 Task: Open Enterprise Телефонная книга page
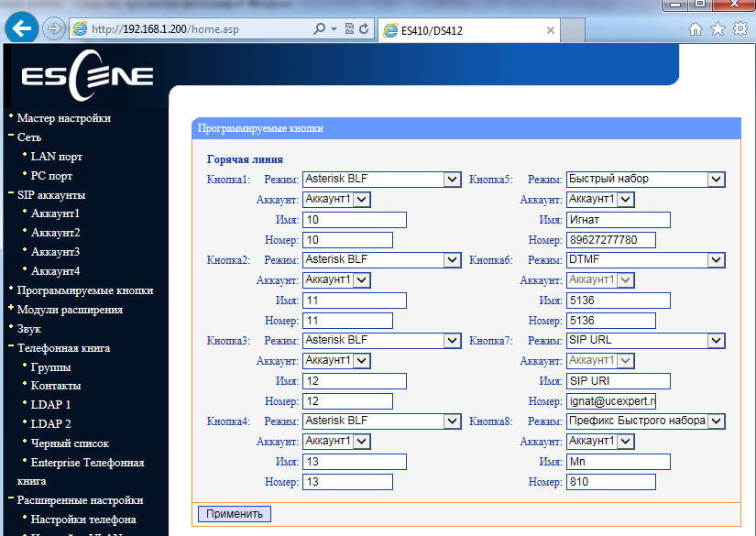click(87, 463)
